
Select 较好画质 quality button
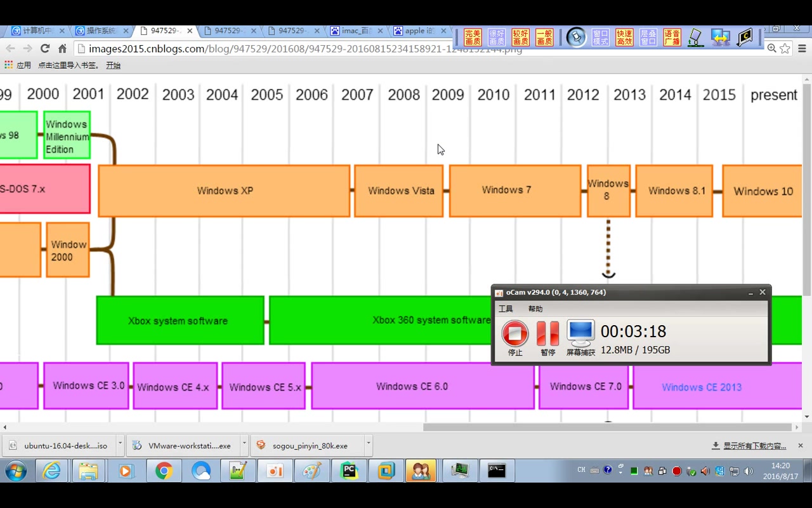tap(521, 37)
